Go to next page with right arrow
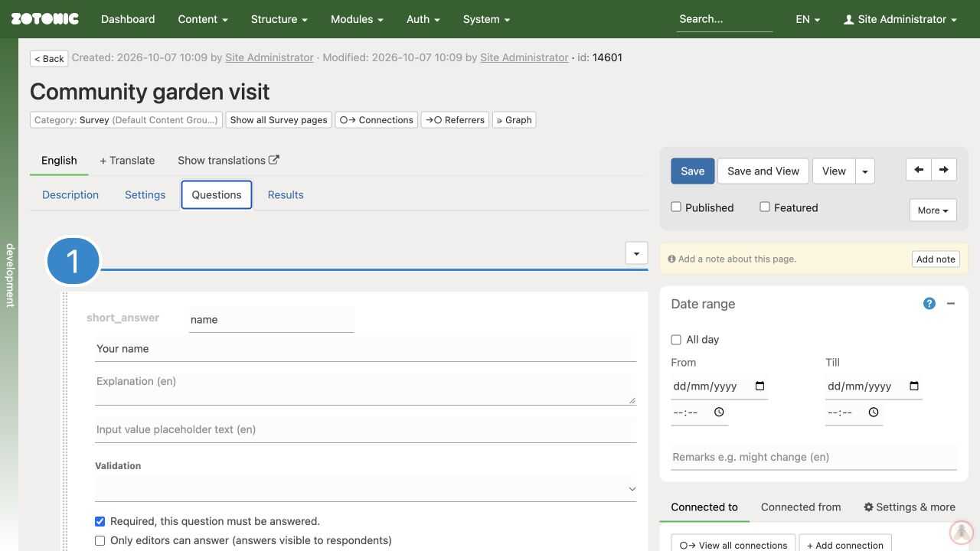This screenshot has height=551, width=980. coord(944,170)
